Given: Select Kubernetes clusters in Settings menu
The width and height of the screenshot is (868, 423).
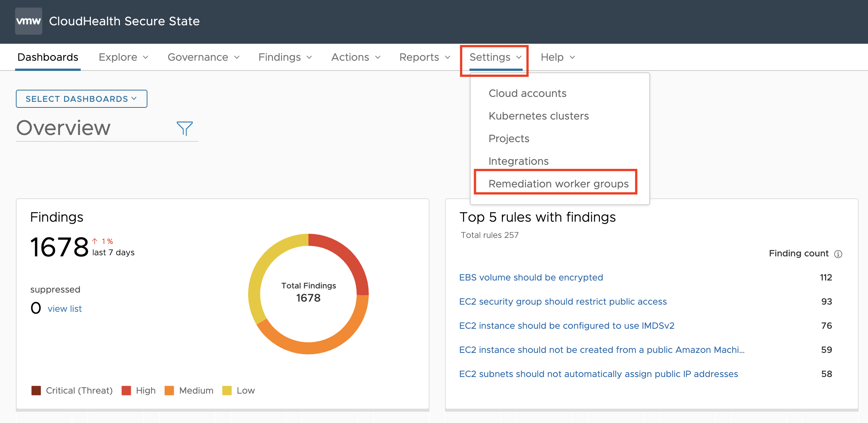Looking at the screenshot, I should coord(538,116).
